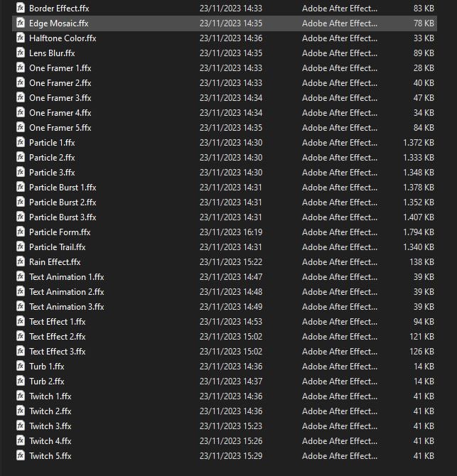This screenshot has width=457, height=476.
Task: Click the icon of Rain Effect.ffx
Action: tap(21, 261)
